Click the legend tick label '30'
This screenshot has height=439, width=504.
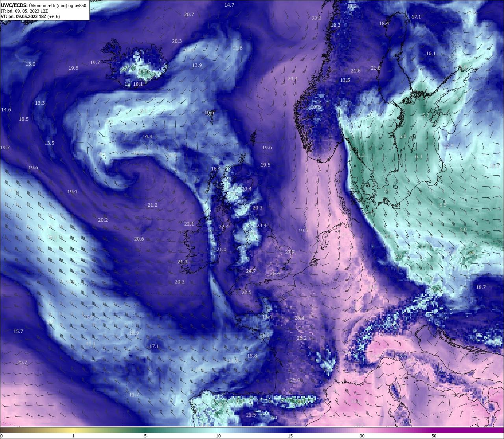pyautogui.click(x=362, y=436)
